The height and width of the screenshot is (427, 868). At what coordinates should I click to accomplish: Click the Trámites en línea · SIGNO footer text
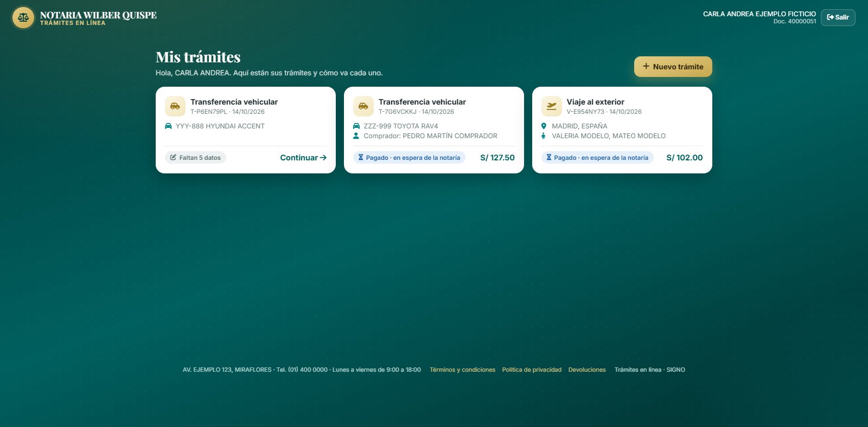(x=650, y=370)
